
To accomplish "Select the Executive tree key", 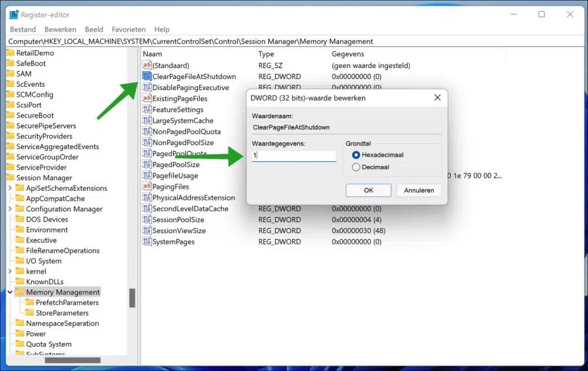I will [x=41, y=240].
